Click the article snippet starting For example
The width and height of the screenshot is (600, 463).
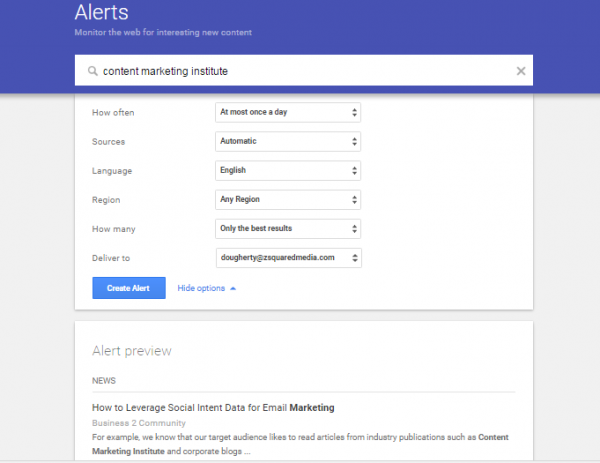click(x=300, y=444)
